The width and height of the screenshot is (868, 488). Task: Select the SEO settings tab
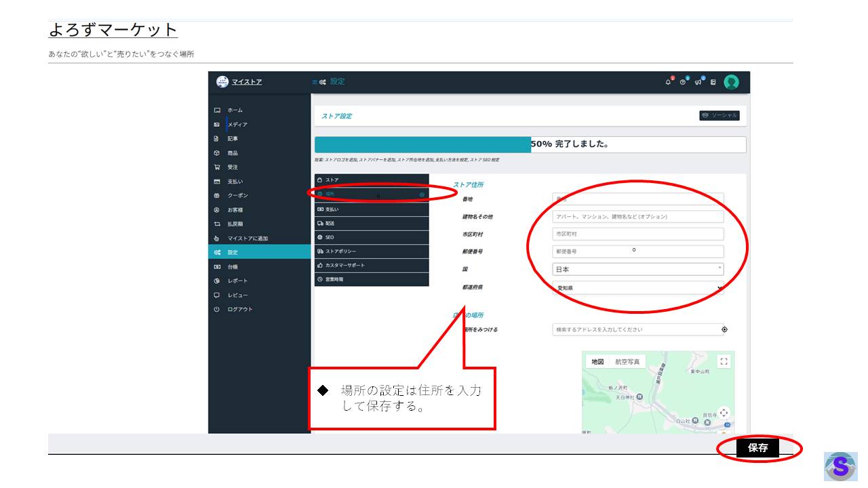pos(372,237)
